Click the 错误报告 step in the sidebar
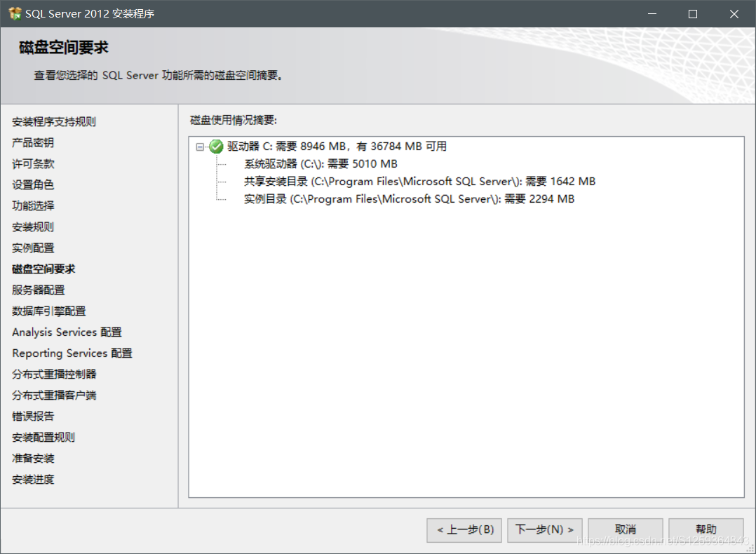The image size is (756, 554). pyautogui.click(x=33, y=416)
